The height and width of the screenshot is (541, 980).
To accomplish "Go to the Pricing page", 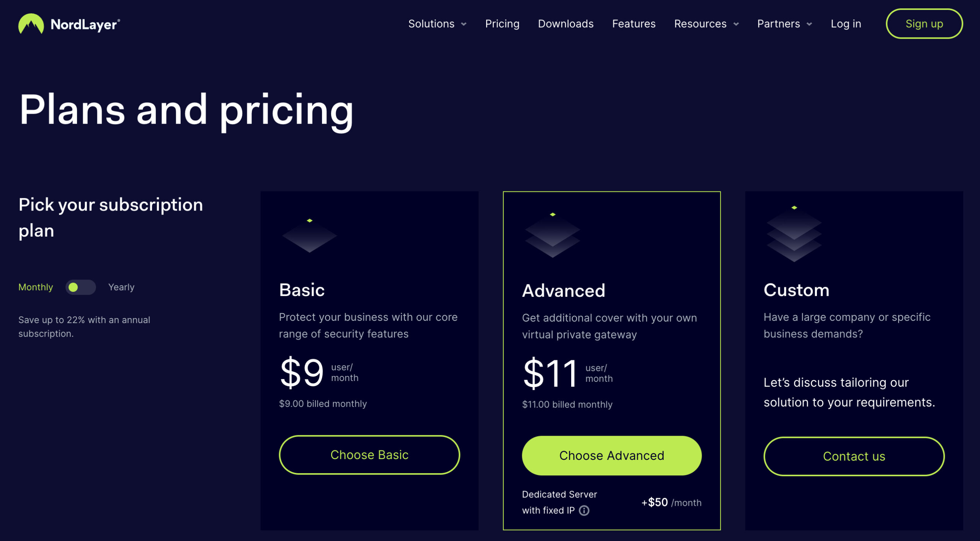I will [502, 24].
